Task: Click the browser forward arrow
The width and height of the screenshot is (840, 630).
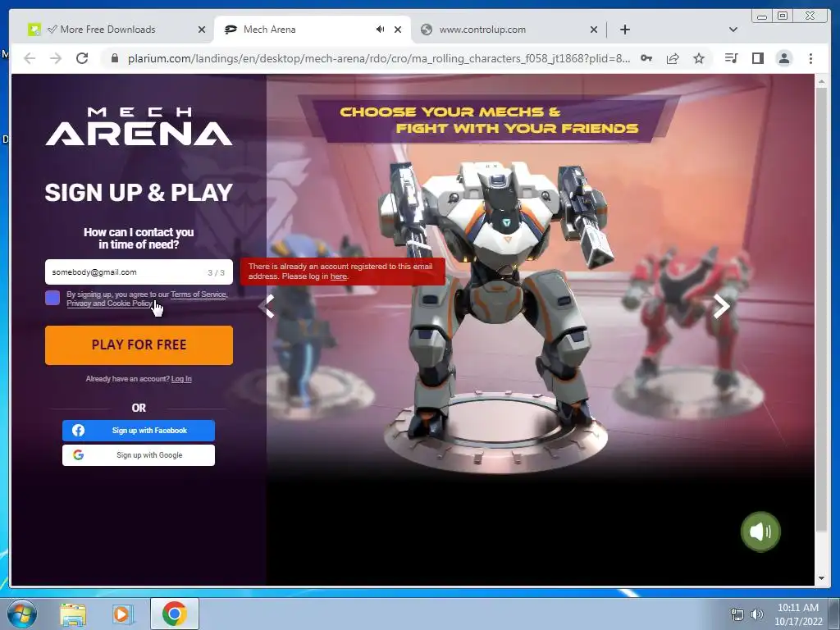Action: 56,58
